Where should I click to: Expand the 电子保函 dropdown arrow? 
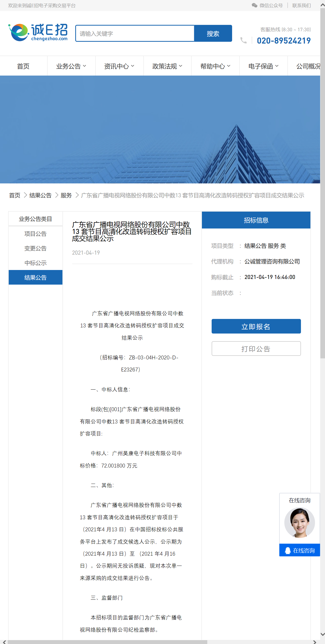pos(277,66)
